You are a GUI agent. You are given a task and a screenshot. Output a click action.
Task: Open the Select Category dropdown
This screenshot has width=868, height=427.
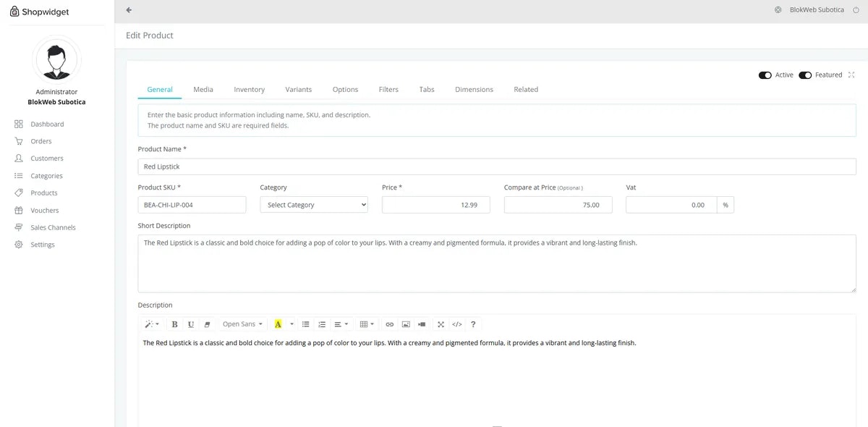click(313, 204)
